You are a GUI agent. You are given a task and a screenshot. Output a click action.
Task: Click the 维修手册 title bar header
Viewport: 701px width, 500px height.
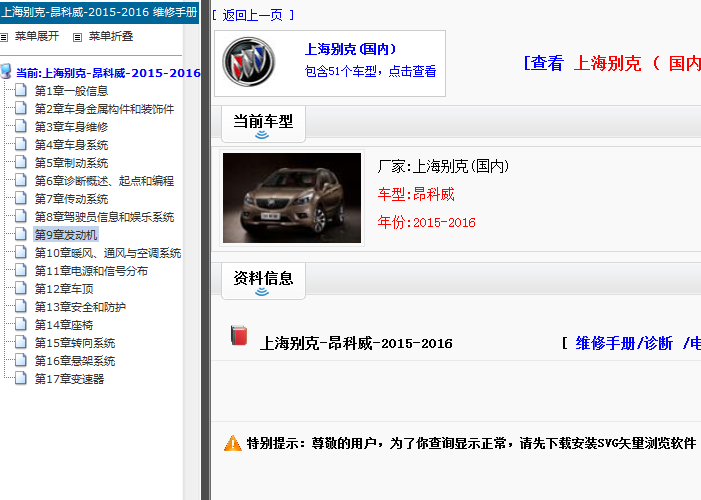click(99, 12)
